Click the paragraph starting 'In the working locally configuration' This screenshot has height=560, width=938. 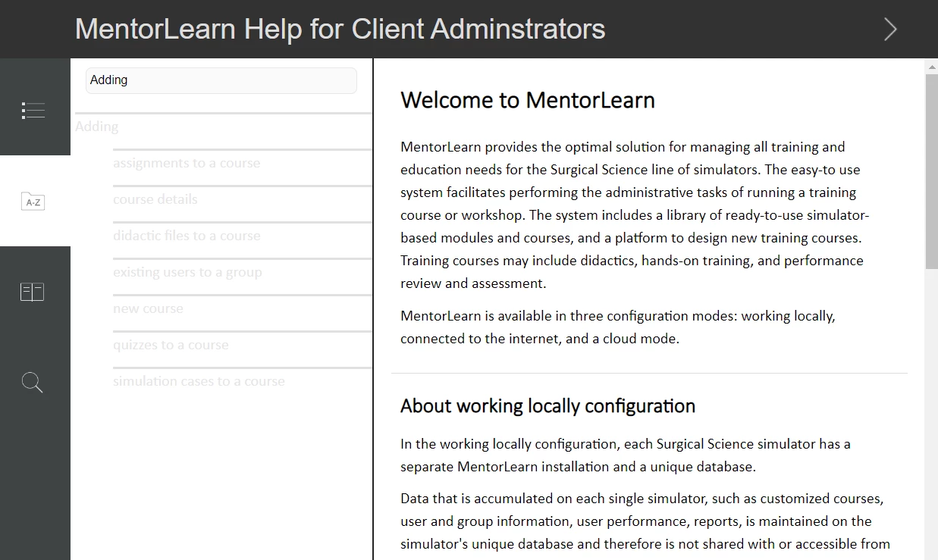(x=626, y=455)
